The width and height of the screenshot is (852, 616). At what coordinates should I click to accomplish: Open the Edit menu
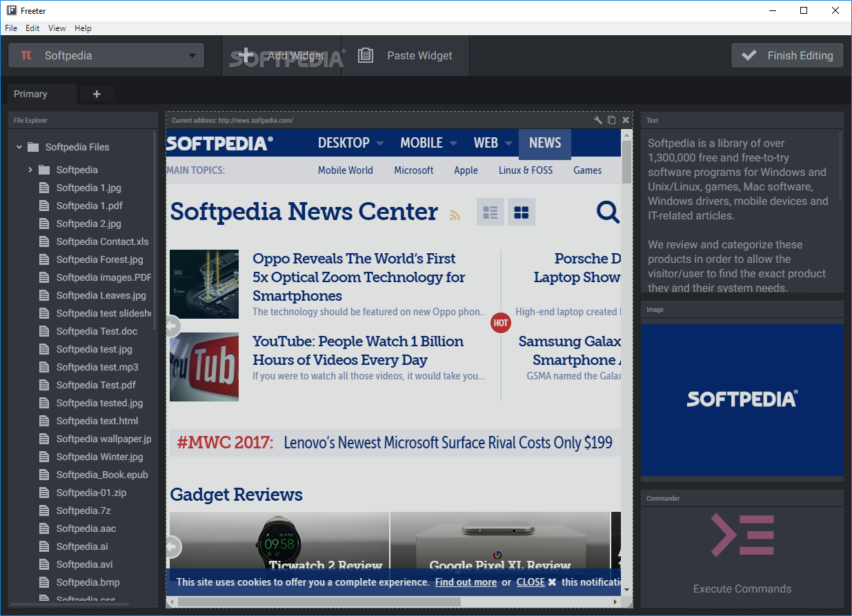[x=32, y=28]
